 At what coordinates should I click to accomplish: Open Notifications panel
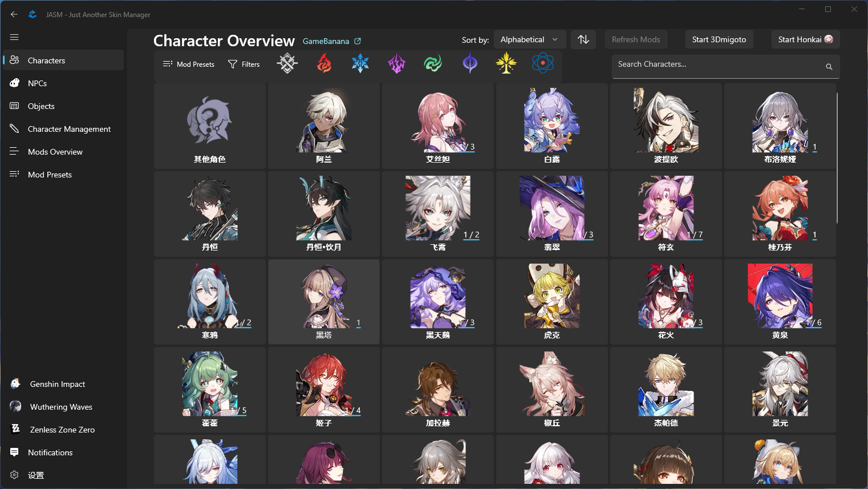63,452
